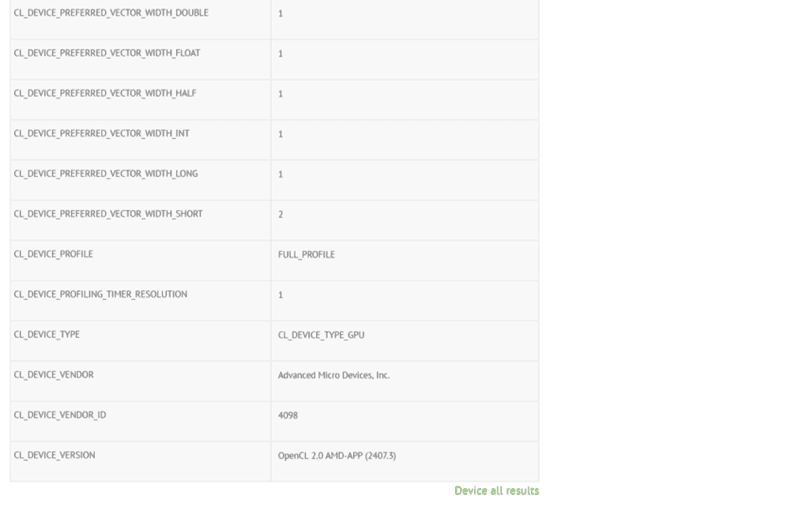Select the value 2 for vector width short
The image size is (800, 528).
coord(281,214)
